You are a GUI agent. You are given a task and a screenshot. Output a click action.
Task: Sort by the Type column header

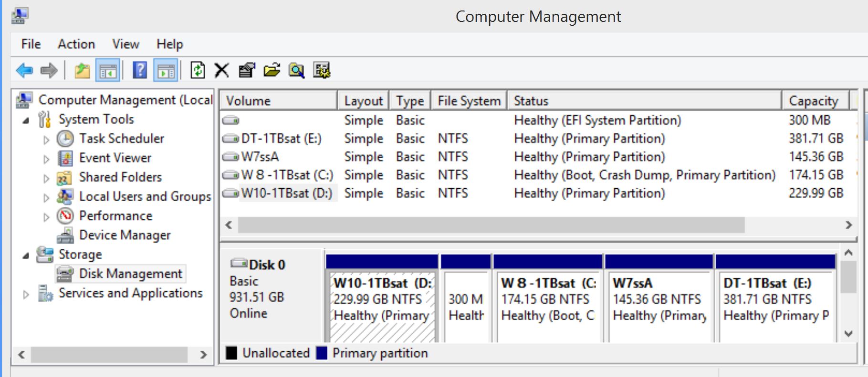(x=410, y=101)
